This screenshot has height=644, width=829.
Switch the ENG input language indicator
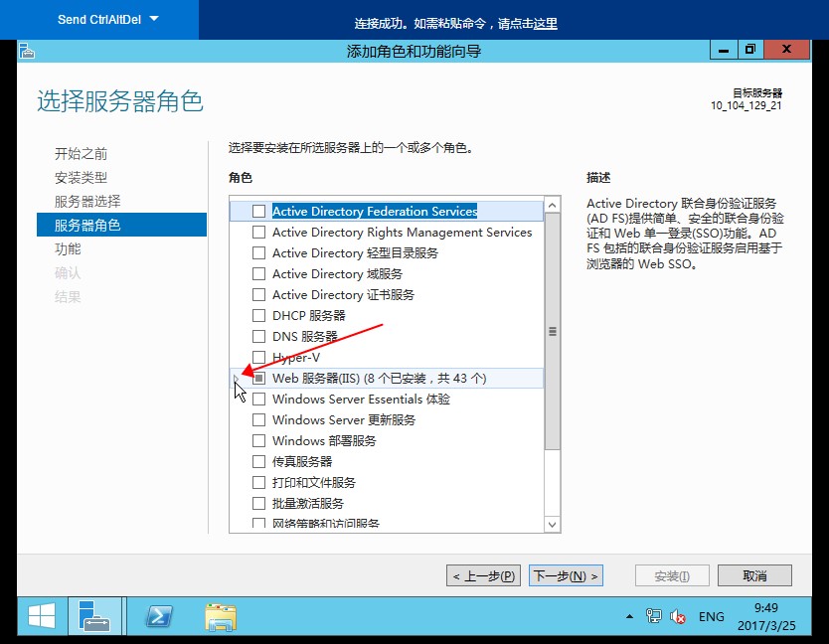[711, 616]
